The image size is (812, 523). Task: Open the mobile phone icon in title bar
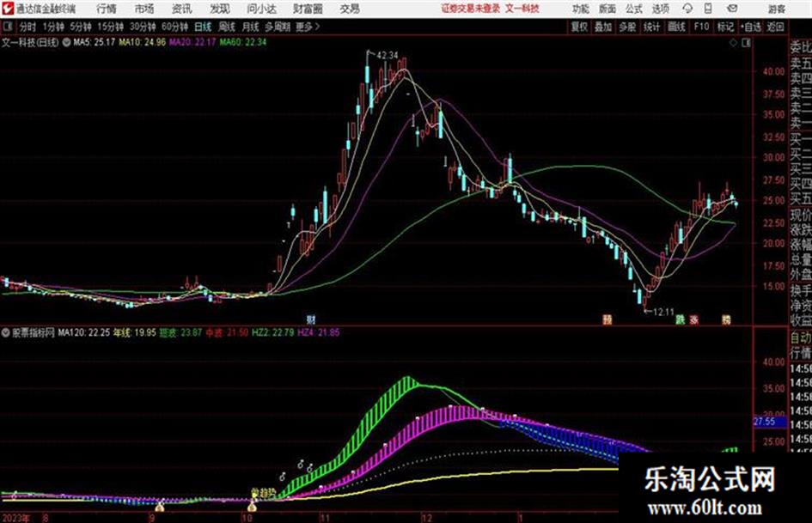[x=708, y=9]
